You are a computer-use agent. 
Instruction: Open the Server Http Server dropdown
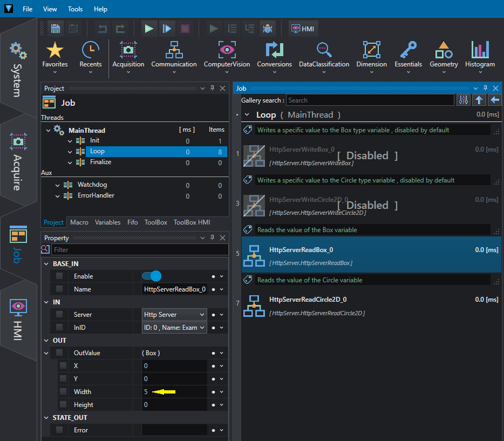[174, 315]
